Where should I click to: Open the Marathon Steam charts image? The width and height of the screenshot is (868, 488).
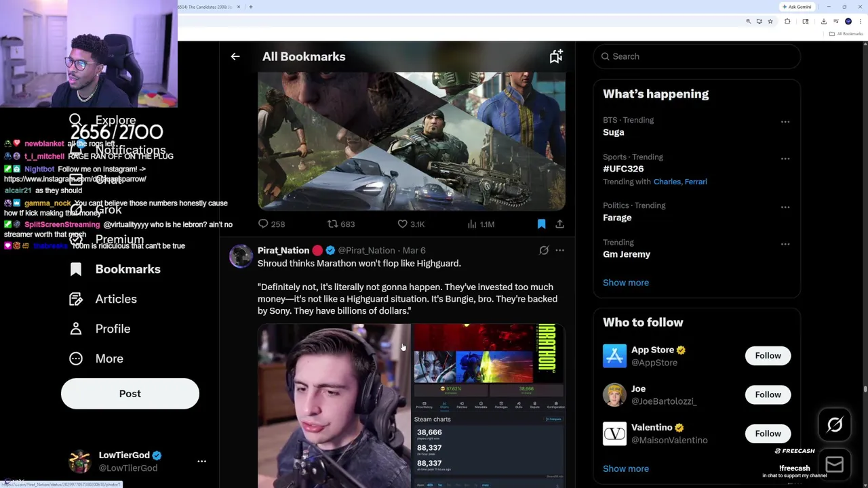pos(490,406)
